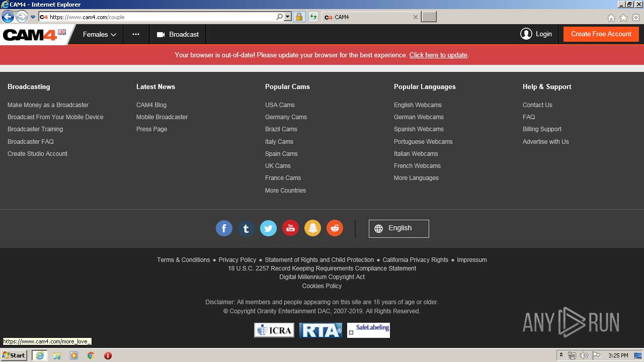Launch Chrome from the taskbar
This screenshot has height=362, width=644.
pyautogui.click(x=91, y=355)
